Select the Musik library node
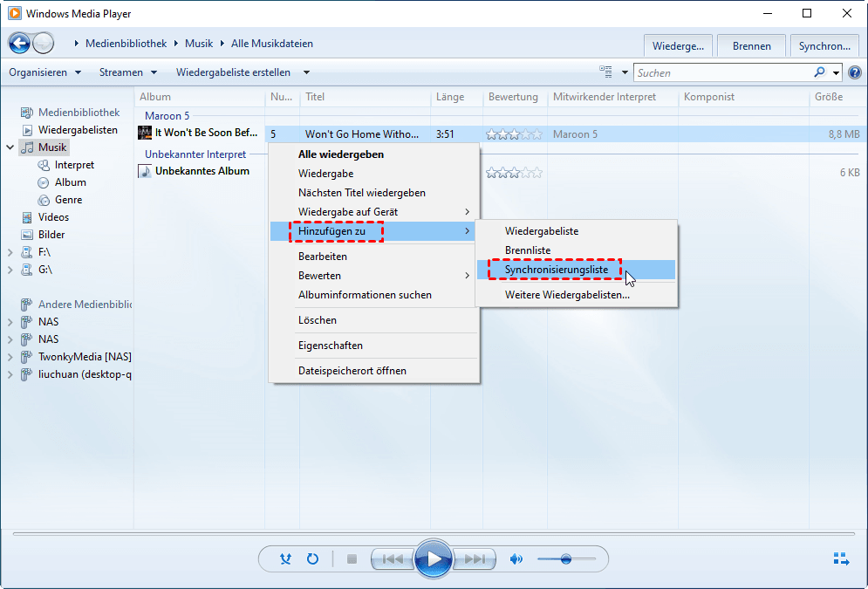Screen dimensions: 868x589 (52, 147)
